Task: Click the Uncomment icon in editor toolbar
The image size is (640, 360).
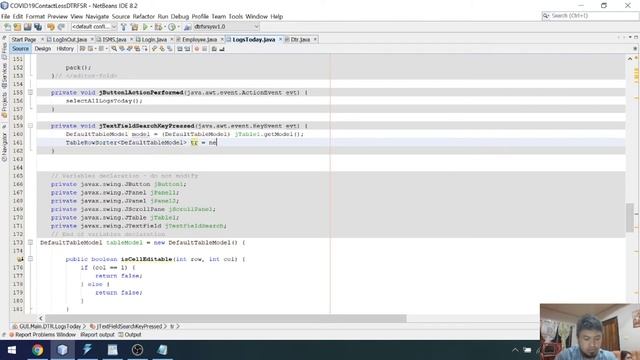Action: click(222, 49)
